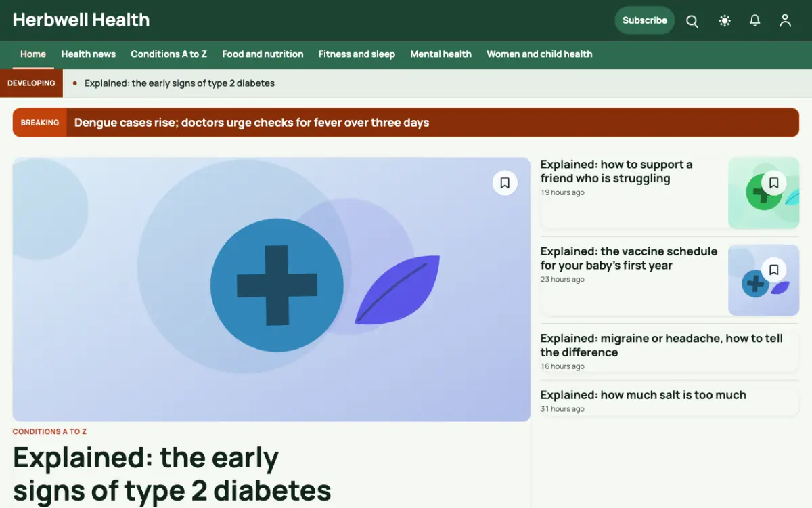Open Food and nutrition section
Viewport: 812px width, 508px height.
coord(263,54)
